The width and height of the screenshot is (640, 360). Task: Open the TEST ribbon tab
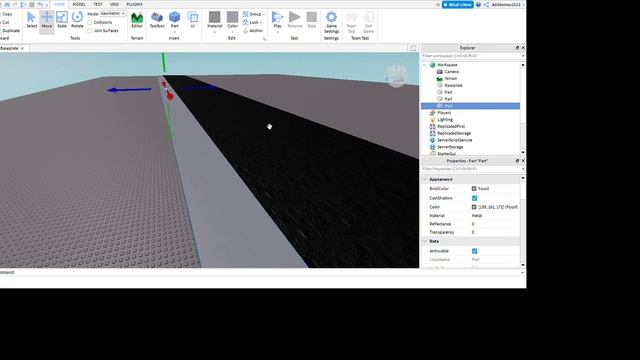point(98,4)
